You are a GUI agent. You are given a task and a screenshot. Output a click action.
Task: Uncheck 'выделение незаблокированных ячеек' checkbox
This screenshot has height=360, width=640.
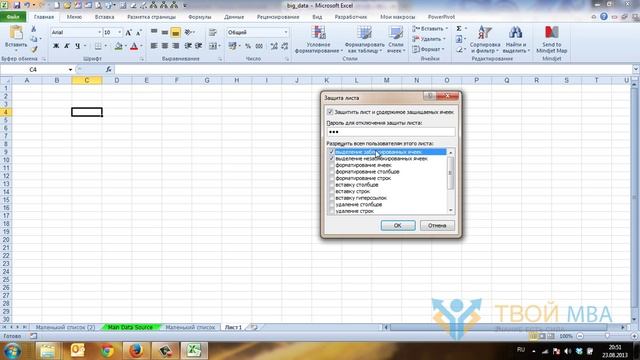[x=331, y=158]
